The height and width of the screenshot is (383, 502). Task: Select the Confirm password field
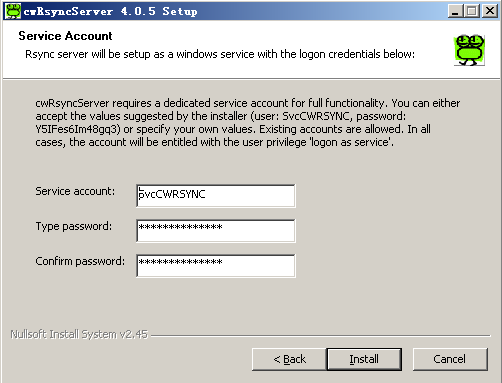pos(216,266)
